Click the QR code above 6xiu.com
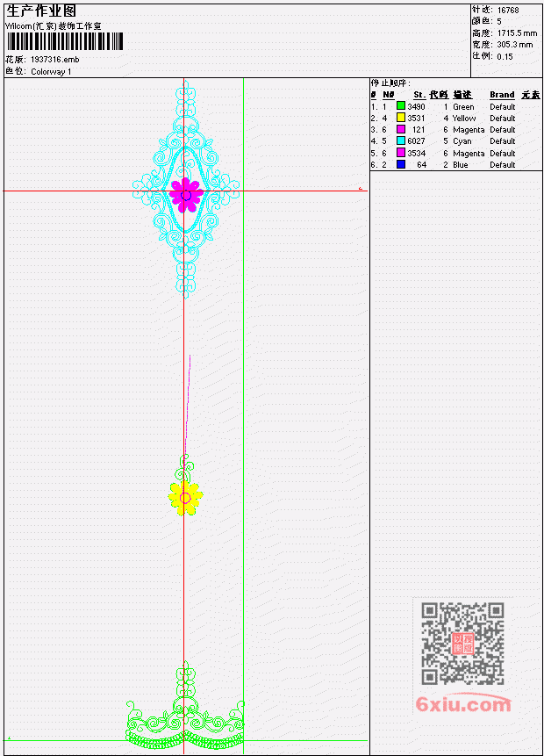Image resolution: width=544 pixels, height=756 pixels. (462, 643)
